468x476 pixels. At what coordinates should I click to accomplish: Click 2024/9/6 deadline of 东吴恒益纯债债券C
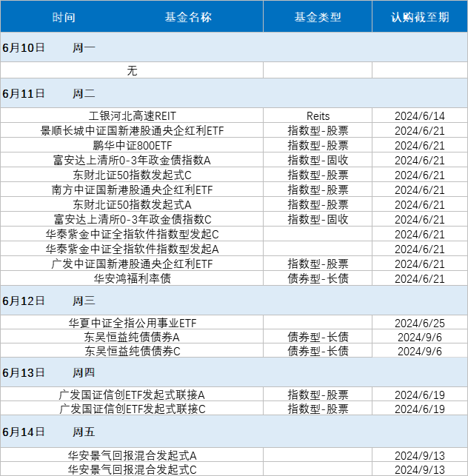point(419,351)
